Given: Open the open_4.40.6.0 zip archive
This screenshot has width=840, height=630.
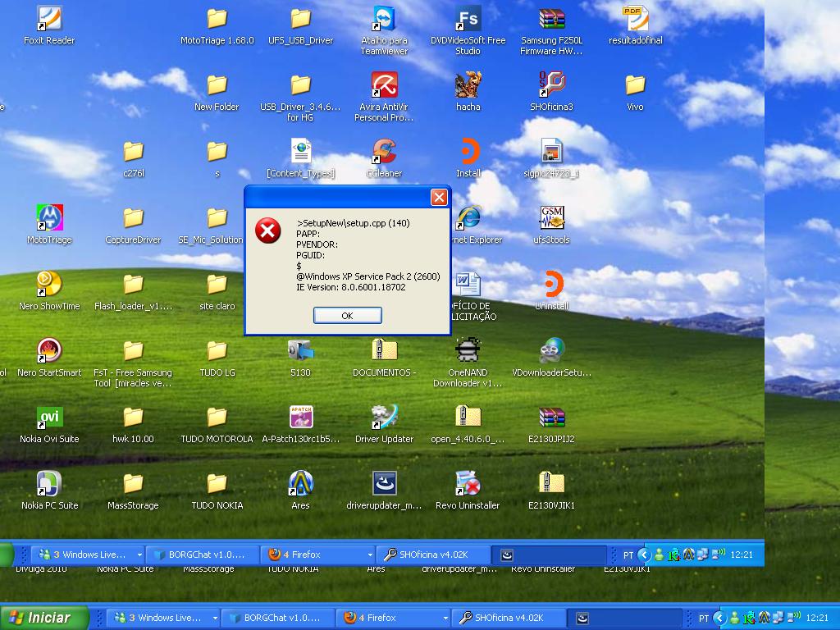Looking at the screenshot, I should click(x=468, y=417).
